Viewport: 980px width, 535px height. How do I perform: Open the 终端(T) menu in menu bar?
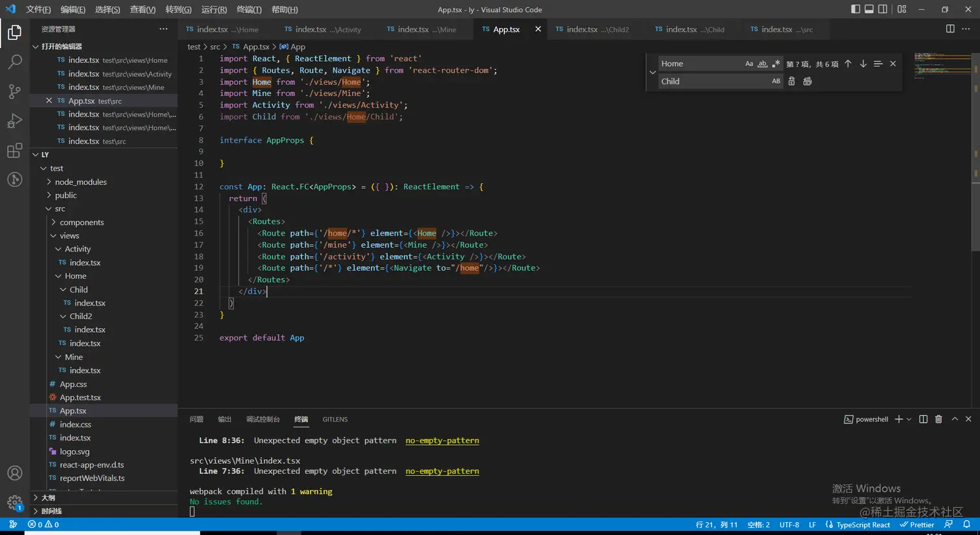pos(249,9)
